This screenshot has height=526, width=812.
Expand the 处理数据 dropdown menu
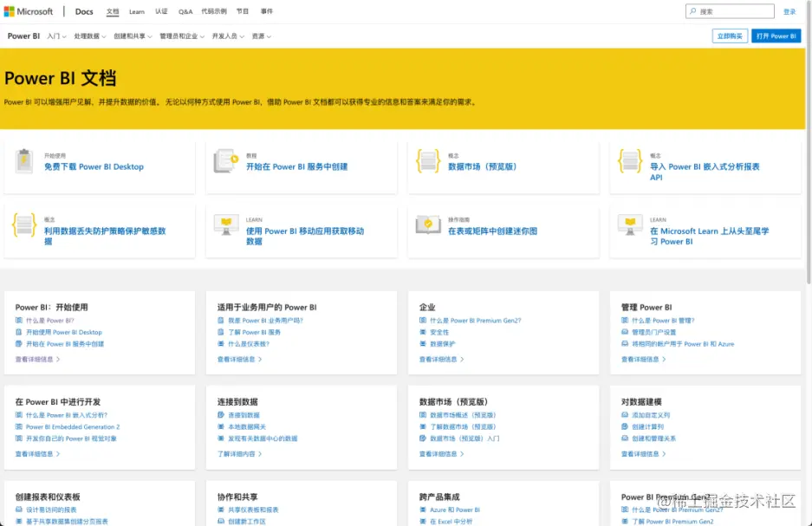pos(89,36)
